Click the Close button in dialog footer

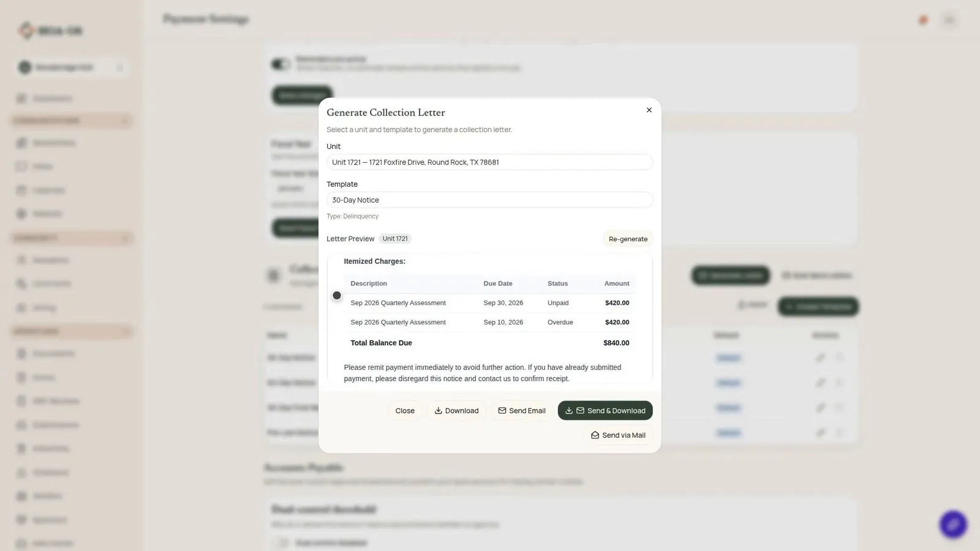[x=405, y=411]
